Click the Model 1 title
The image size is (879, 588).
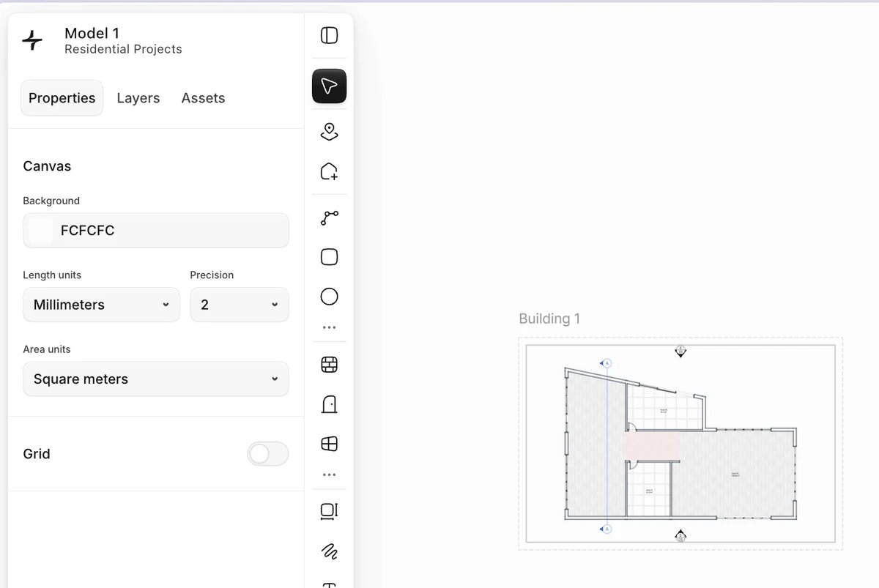(x=92, y=33)
